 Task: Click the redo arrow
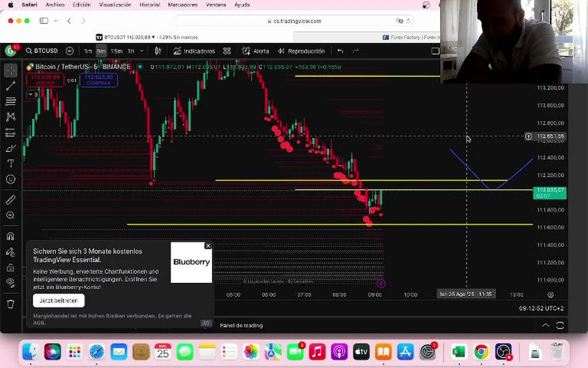coord(355,51)
